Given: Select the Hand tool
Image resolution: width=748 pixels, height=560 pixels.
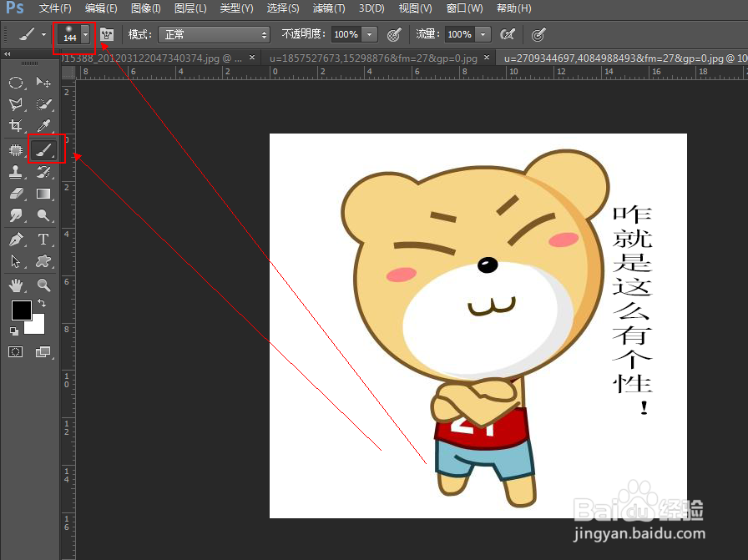Looking at the screenshot, I should pos(16,285).
